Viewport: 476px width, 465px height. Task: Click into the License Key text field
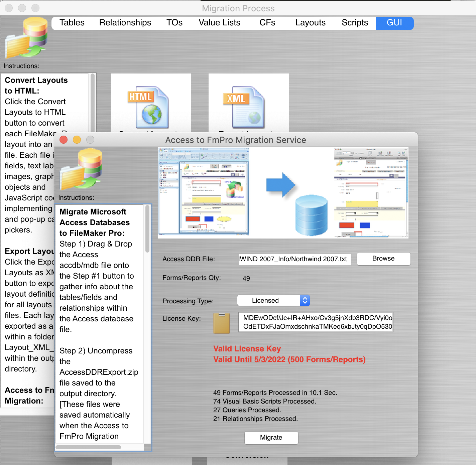tap(316, 322)
